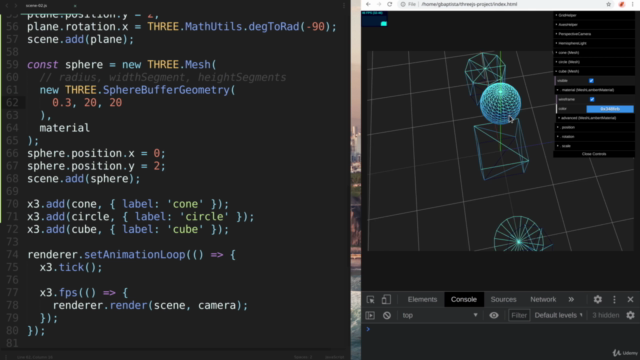
Task: Open the JavaScript context 'top' dropdown
Action: [x=439, y=316]
